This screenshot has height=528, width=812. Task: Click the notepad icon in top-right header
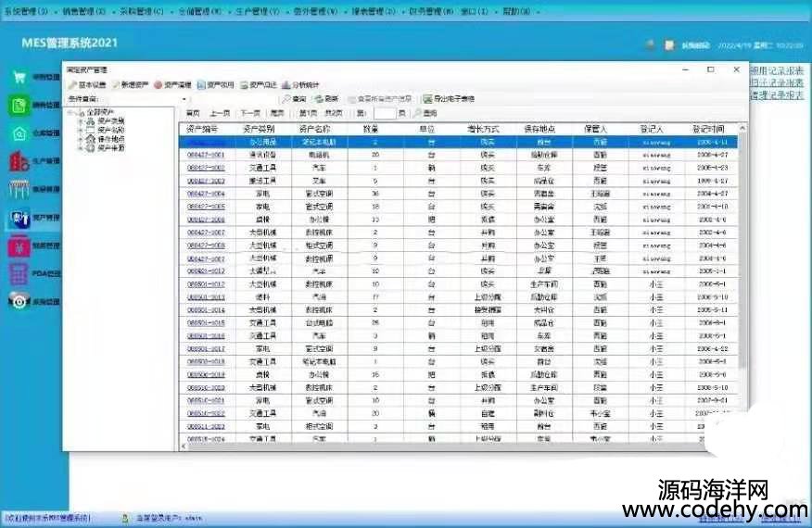click(x=669, y=45)
